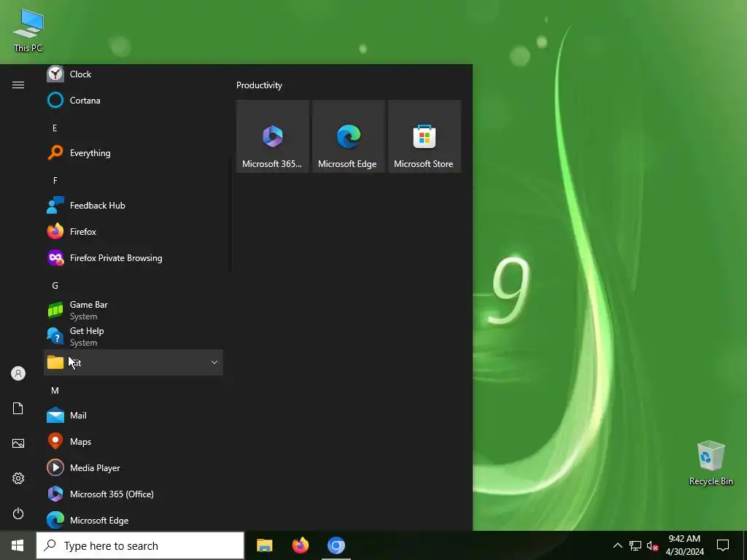The image size is (747, 560).
Task: Open Game Bar from the app list
Action: (x=133, y=310)
